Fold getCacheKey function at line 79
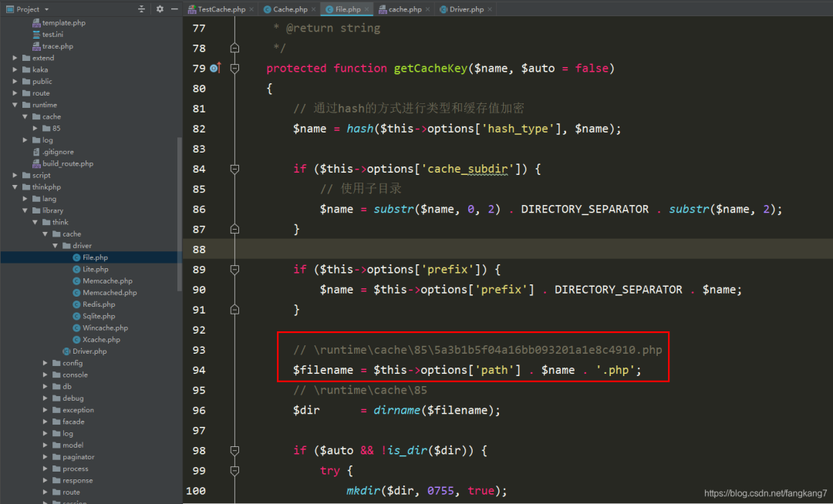 (x=234, y=69)
